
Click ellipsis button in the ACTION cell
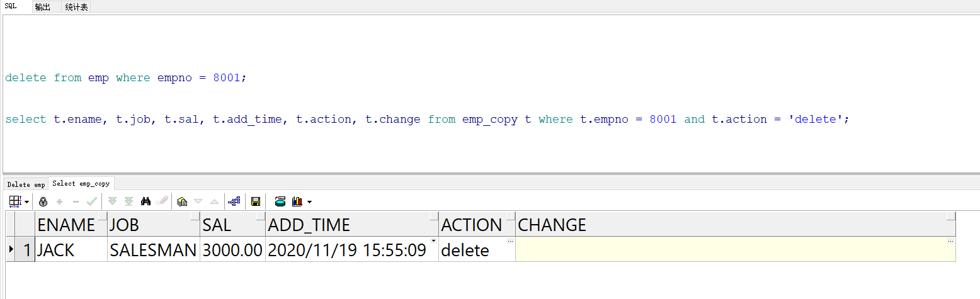(510, 241)
